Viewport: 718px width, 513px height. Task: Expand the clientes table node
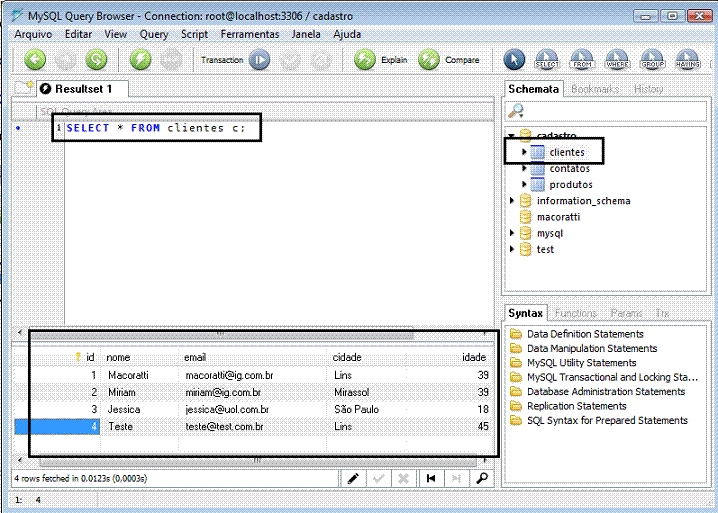[x=524, y=152]
